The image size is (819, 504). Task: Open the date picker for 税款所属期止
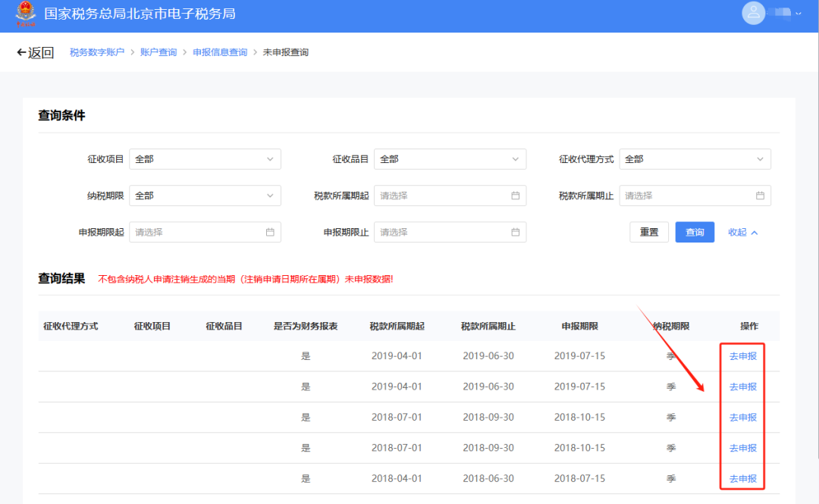pos(761,196)
